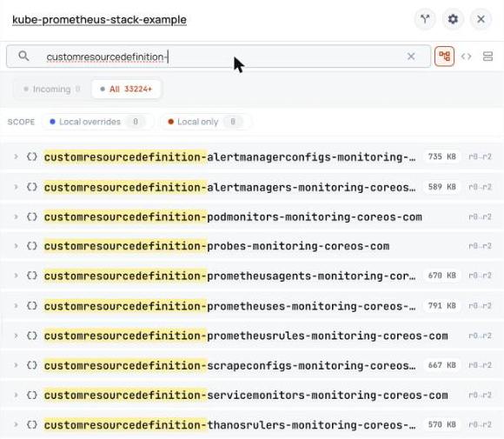Clear the search field with X

tap(411, 57)
